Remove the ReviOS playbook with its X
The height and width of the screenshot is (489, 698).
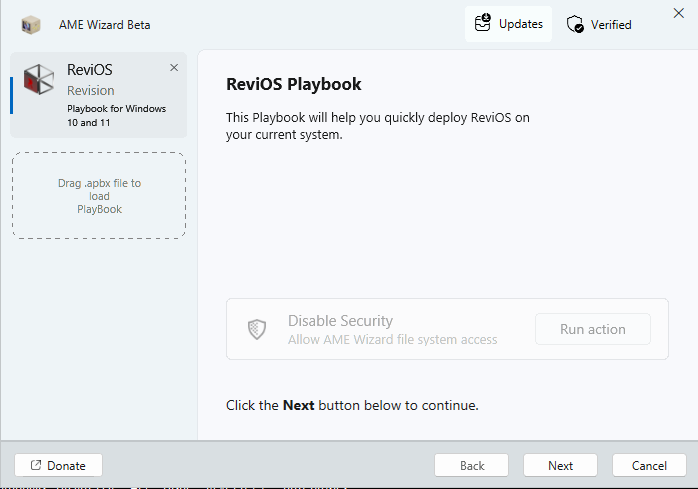pos(174,68)
